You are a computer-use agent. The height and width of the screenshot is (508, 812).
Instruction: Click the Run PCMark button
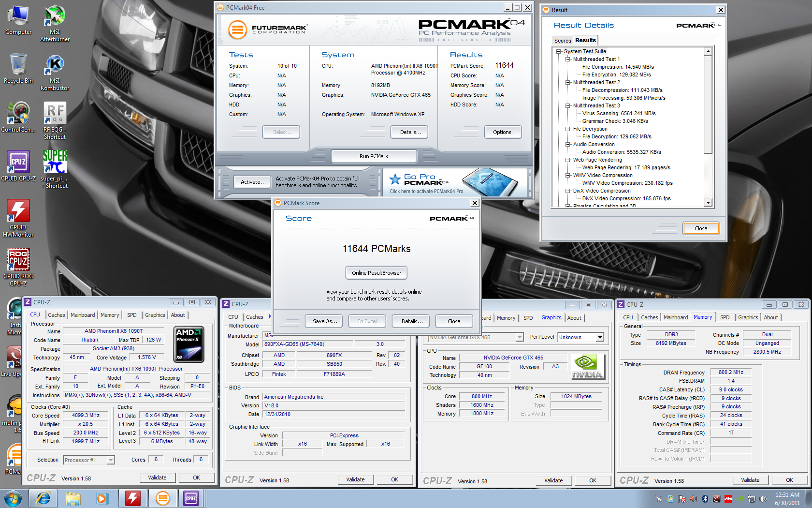tap(374, 156)
